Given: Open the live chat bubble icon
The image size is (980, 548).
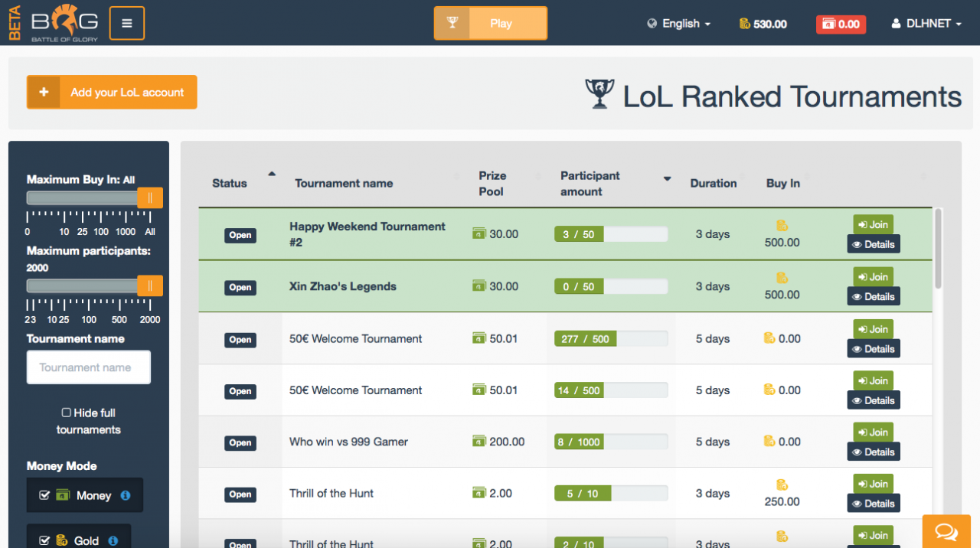Looking at the screenshot, I should 946,531.
